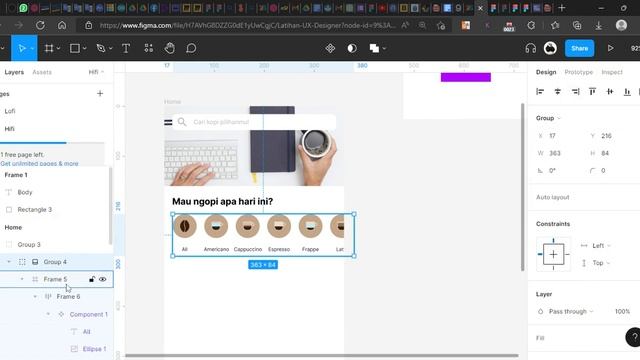Switch to the Inspect tab

coord(612,72)
